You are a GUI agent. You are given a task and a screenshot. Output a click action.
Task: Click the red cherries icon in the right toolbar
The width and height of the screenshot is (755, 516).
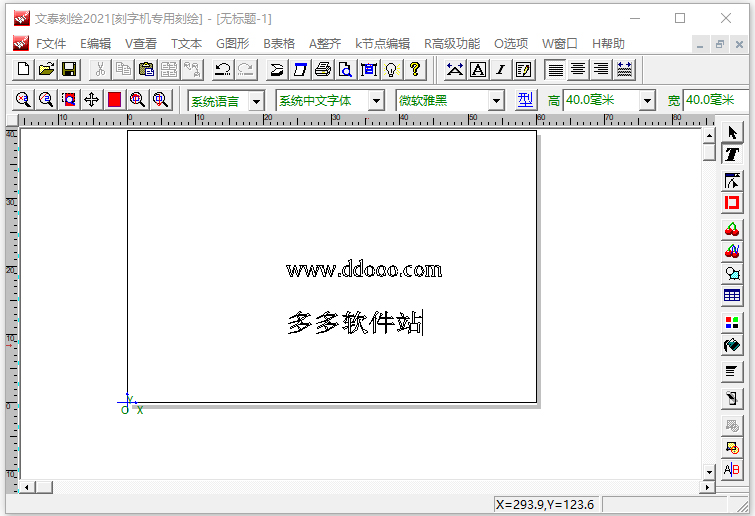tap(732, 230)
